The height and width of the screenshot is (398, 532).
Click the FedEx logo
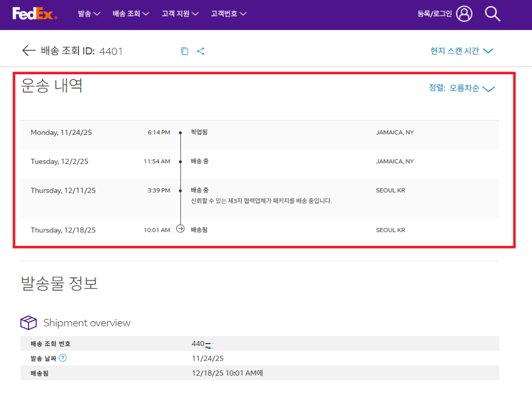35,14
